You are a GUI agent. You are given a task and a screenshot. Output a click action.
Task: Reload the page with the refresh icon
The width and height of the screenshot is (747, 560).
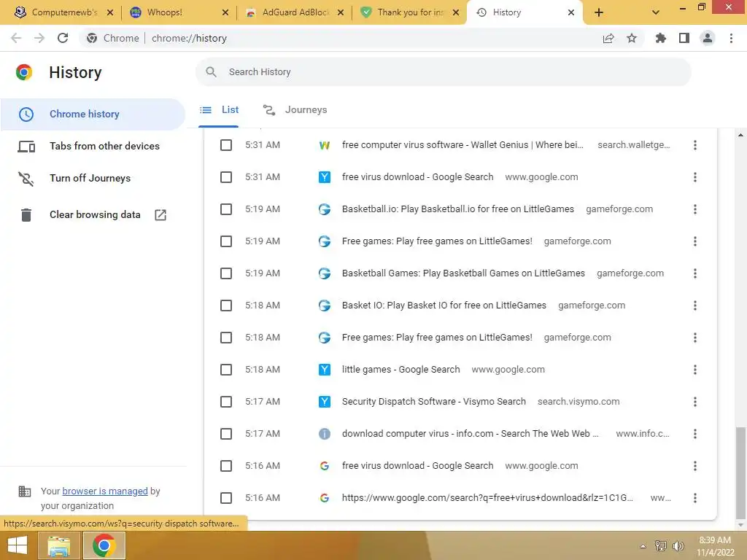pos(63,38)
